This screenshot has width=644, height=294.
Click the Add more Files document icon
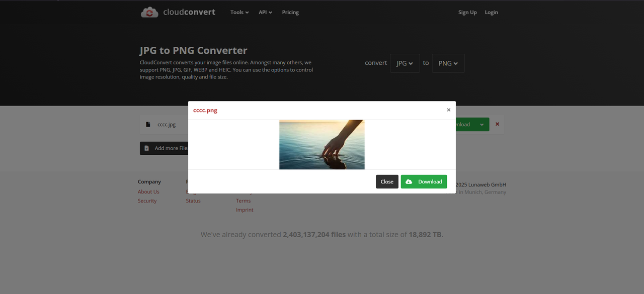point(147,148)
